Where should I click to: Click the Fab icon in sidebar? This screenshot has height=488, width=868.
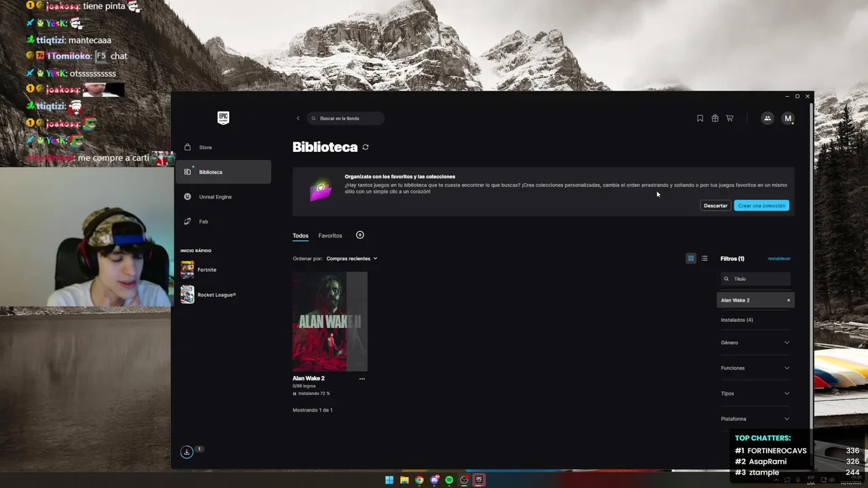[x=188, y=222]
